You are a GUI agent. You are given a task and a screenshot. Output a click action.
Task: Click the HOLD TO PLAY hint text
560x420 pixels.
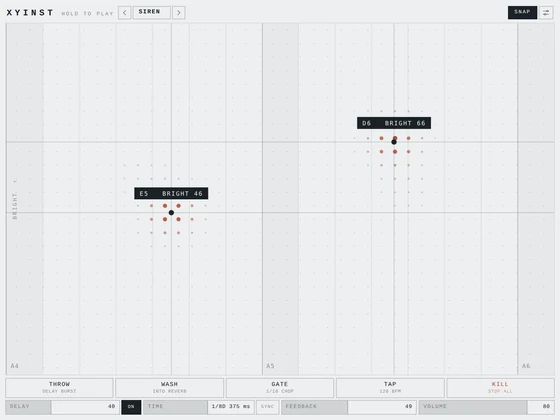click(x=87, y=14)
